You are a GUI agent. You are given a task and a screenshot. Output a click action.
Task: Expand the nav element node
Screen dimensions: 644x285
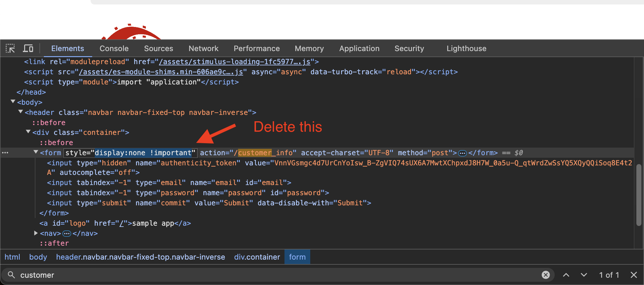pyautogui.click(x=36, y=233)
